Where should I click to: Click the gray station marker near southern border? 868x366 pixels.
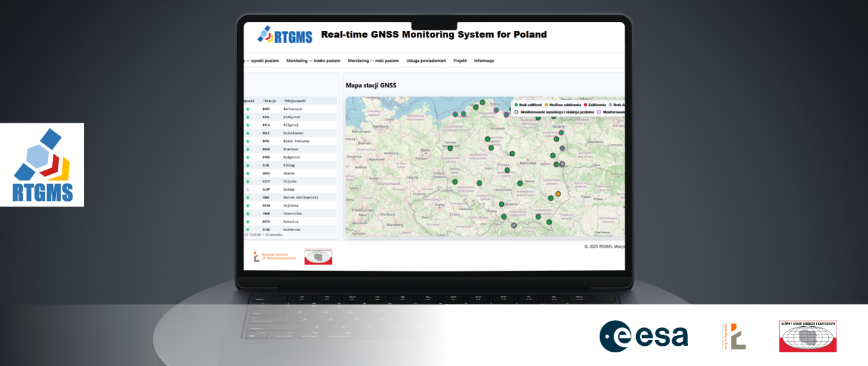(514, 225)
